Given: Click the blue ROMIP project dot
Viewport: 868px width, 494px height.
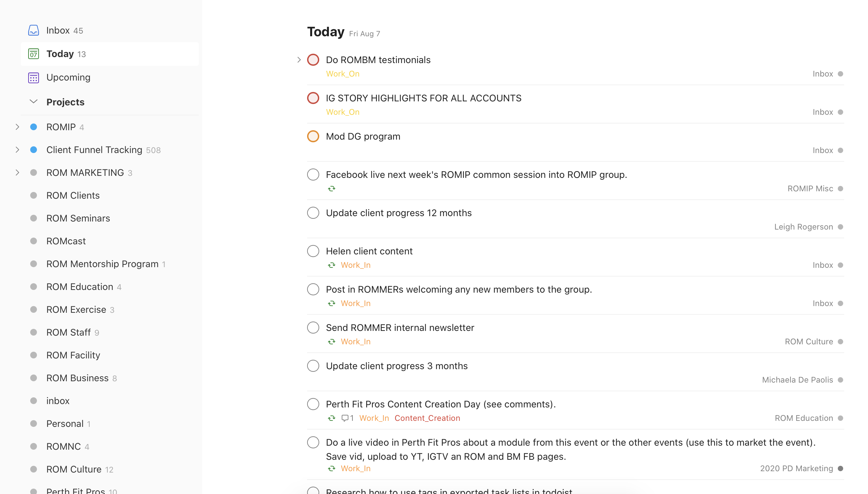Looking at the screenshot, I should (33, 127).
